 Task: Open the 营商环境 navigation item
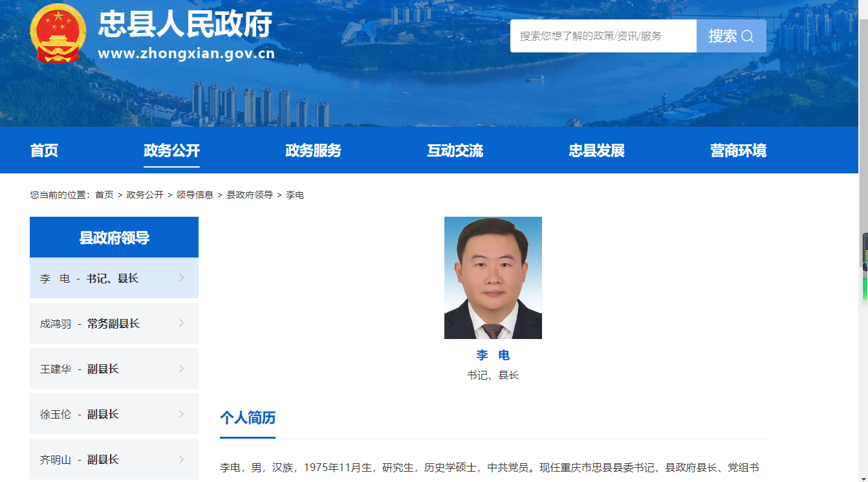[737, 150]
